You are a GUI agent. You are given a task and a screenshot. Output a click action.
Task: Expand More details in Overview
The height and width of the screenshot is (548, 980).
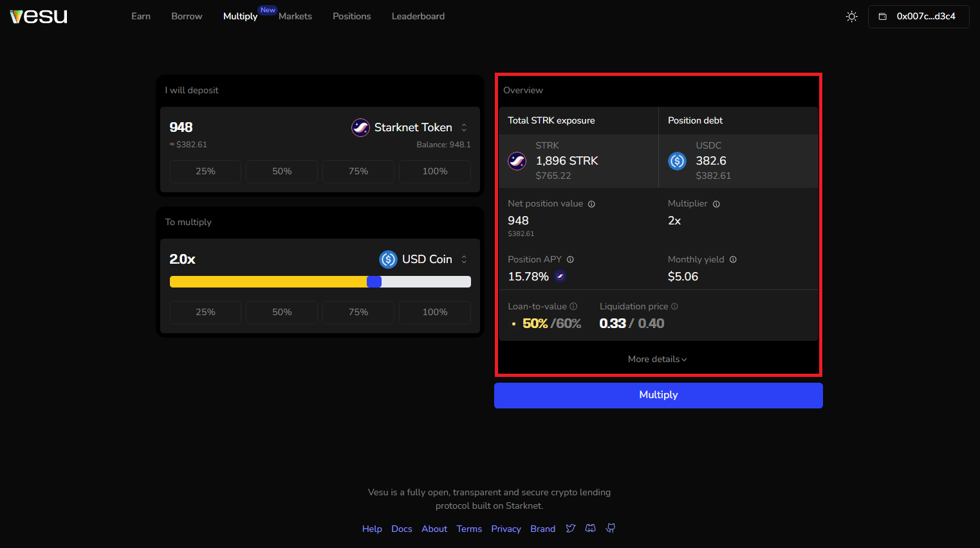658,359
